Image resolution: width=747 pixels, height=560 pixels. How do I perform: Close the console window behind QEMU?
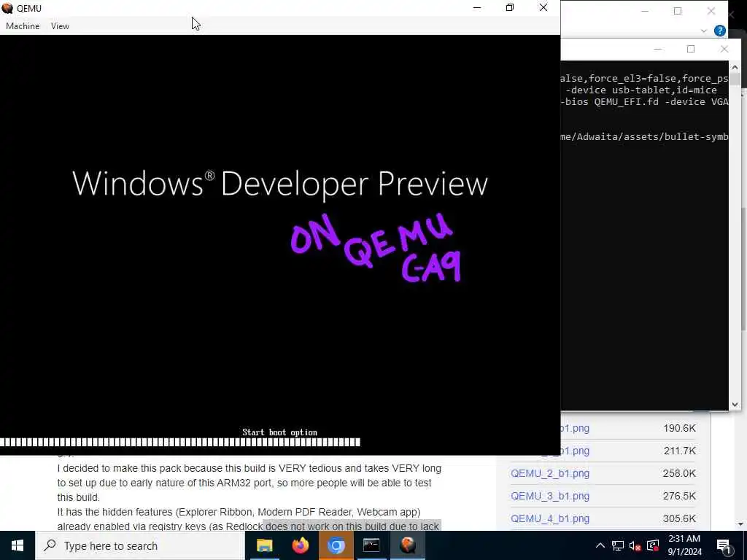point(724,49)
